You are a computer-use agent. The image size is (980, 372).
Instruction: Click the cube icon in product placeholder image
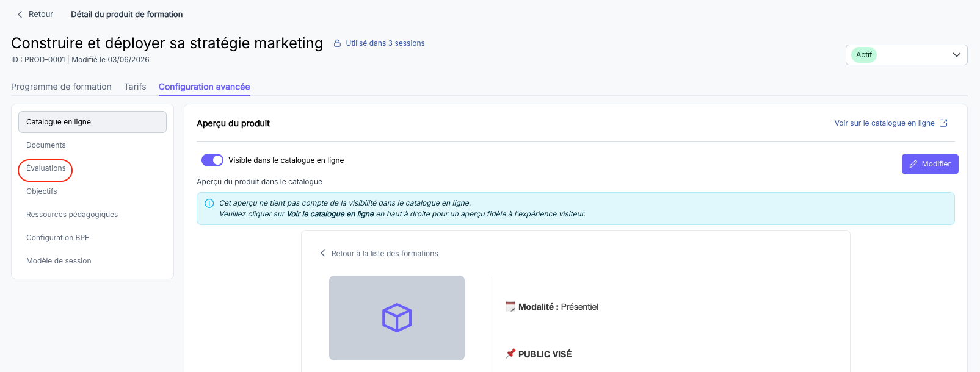[x=397, y=318]
